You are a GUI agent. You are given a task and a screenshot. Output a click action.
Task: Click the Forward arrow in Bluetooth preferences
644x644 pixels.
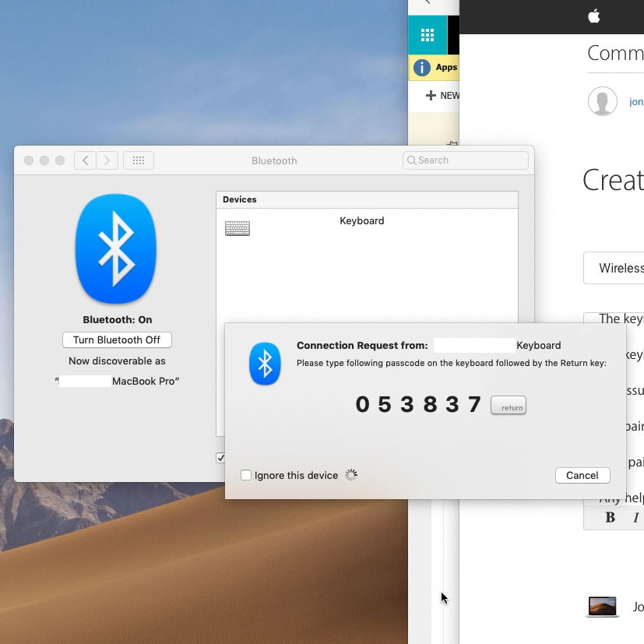point(107,160)
